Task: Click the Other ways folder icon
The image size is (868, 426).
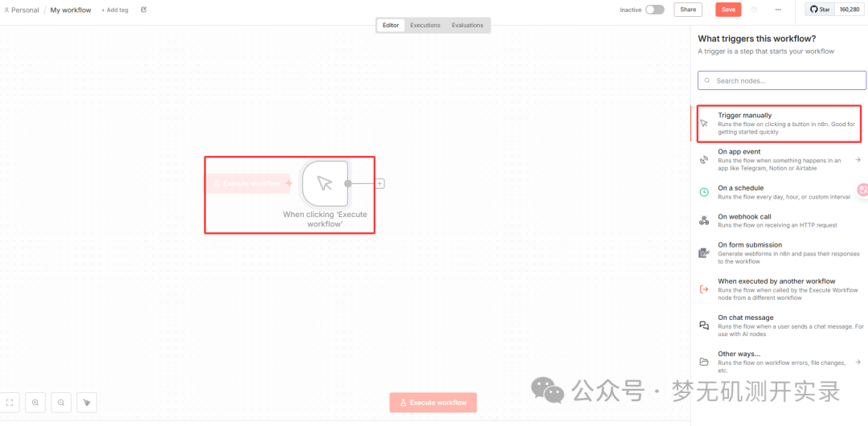Action: (704, 362)
